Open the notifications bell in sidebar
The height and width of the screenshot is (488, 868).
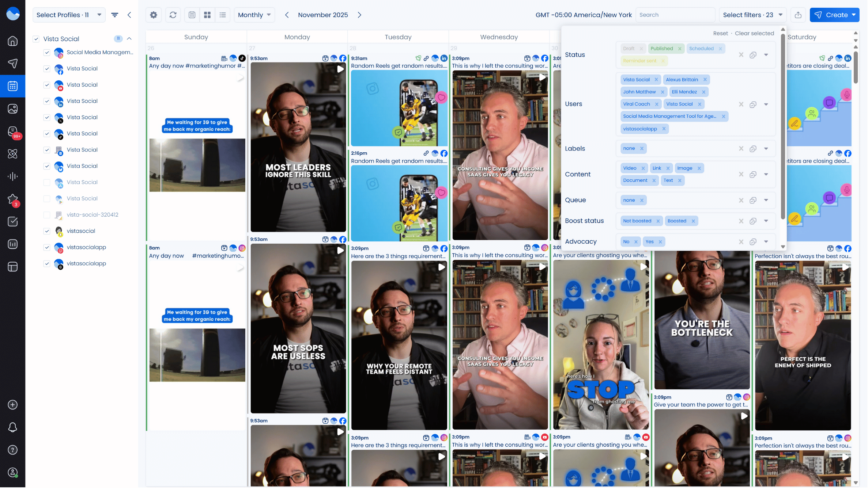point(13,428)
